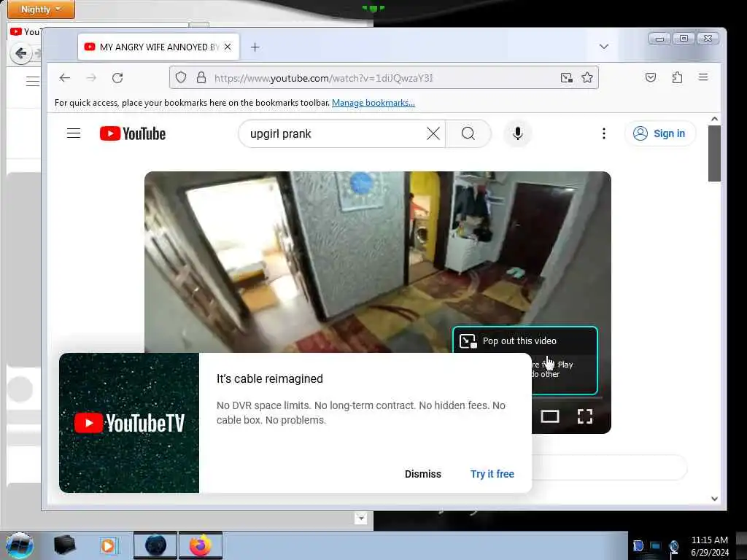Select YouTube tab in background window
Viewport: 747px width, 560px height.
[x=26, y=32]
